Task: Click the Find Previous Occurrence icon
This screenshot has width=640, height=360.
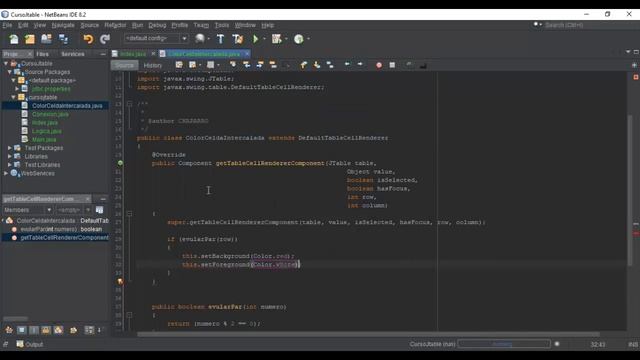Action: point(247,65)
